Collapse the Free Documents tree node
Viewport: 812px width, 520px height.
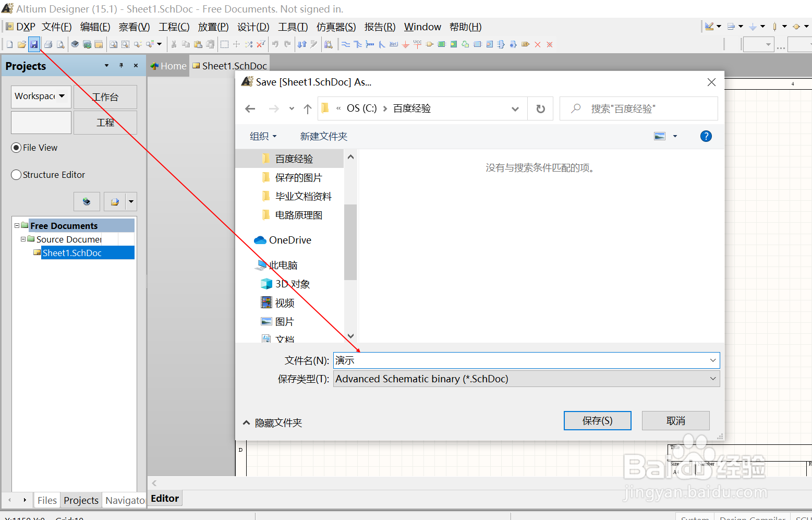pos(17,225)
